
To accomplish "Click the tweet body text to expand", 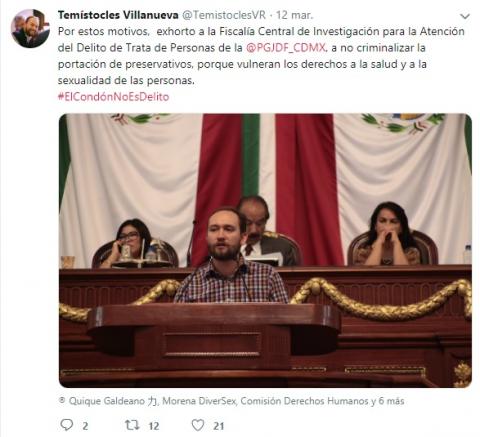I will (261, 56).
